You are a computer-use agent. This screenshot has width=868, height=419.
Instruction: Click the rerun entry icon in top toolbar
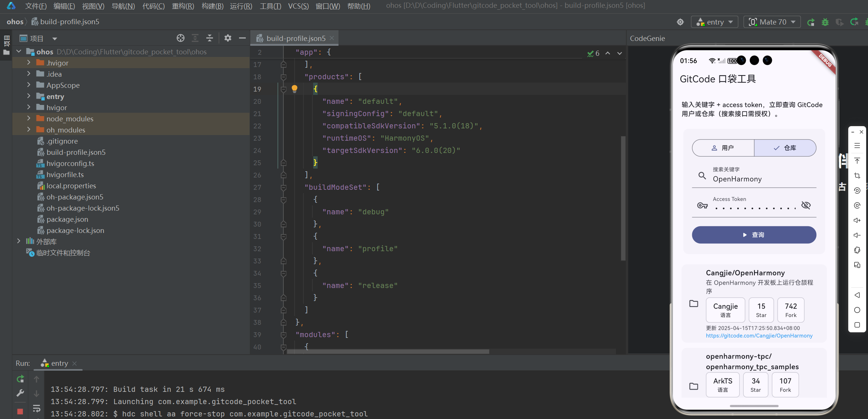811,22
